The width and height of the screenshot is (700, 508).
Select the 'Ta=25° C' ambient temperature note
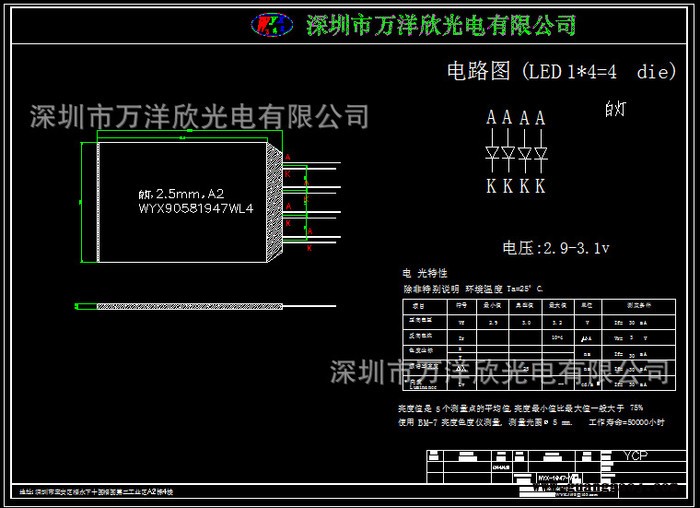click(525, 289)
